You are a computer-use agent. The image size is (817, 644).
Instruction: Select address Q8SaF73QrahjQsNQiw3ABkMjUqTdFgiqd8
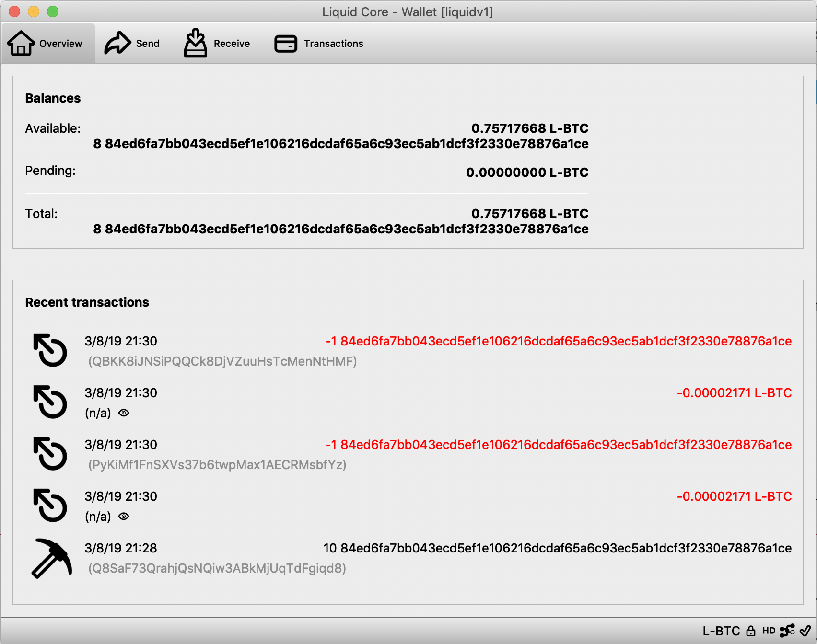(217, 568)
